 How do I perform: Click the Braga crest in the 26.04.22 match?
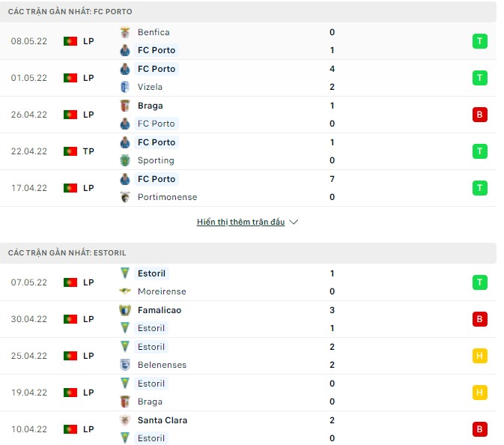click(125, 106)
